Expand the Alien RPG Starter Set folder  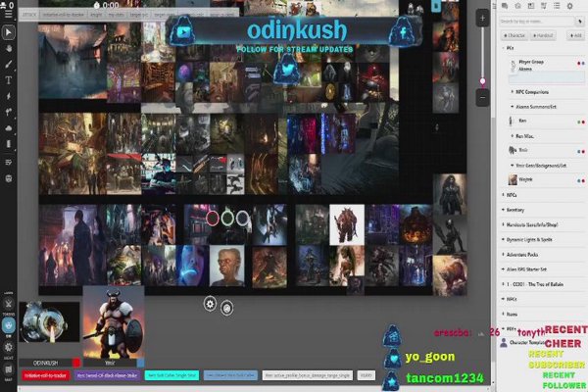(x=504, y=269)
